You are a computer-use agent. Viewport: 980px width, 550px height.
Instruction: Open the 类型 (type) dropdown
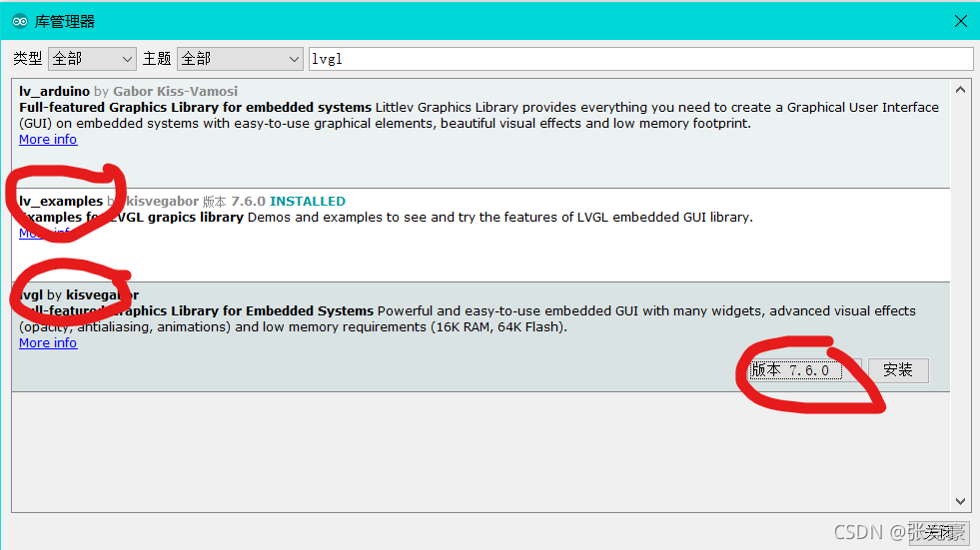pos(92,59)
